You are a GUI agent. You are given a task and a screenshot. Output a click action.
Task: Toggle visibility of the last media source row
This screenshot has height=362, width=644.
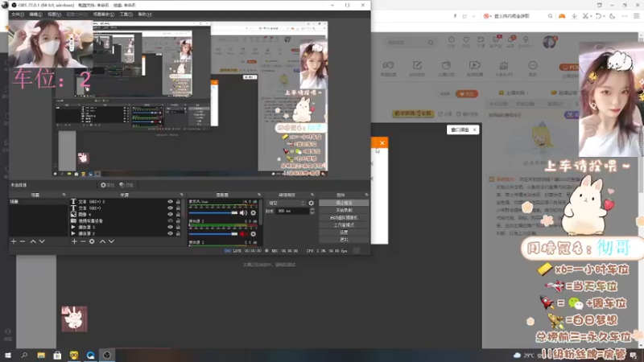tap(170, 233)
